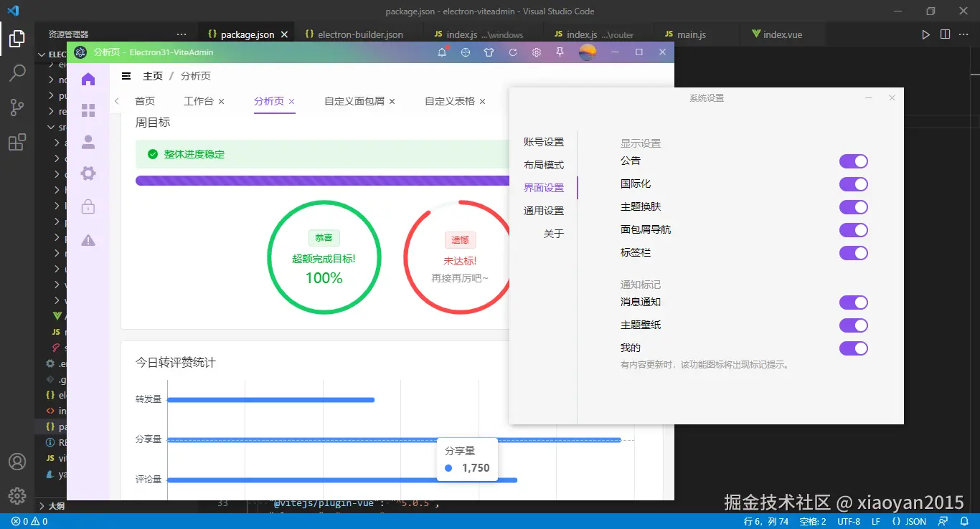The height and width of the screenshot is (529, 980).
Task: Open the notification bell in the app titlebar
Action: (x=443, y=52)
